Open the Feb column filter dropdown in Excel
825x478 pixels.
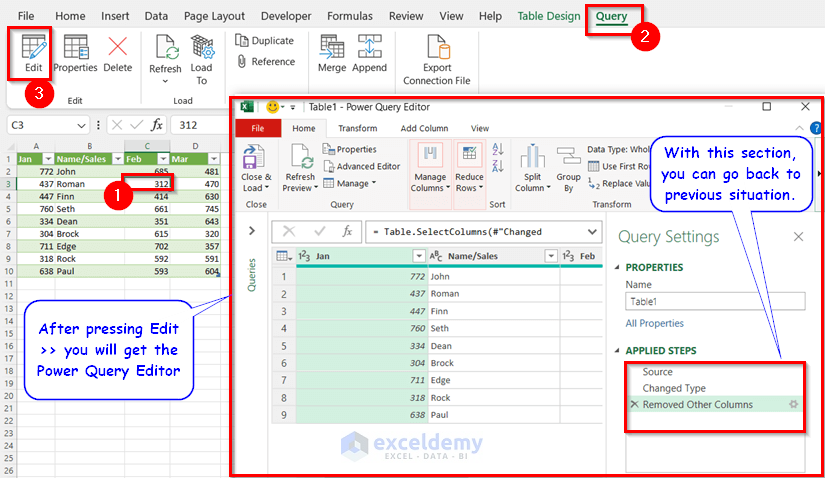click(x=163, y=159)
